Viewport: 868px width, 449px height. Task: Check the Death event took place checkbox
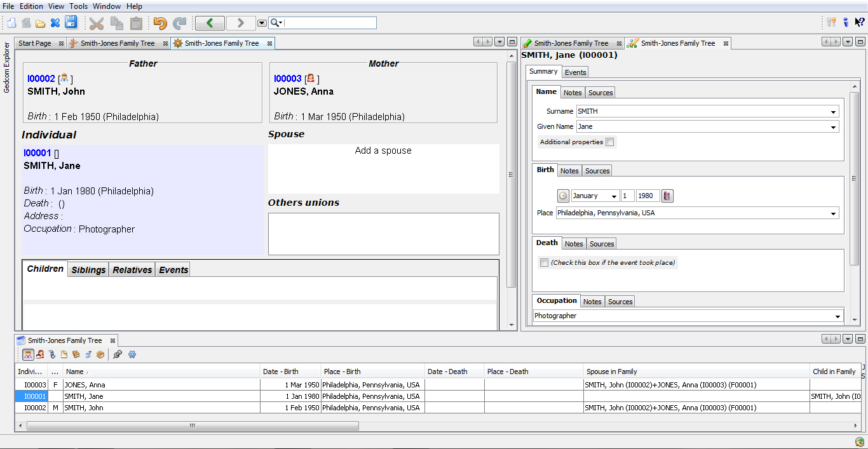point(544,262)
